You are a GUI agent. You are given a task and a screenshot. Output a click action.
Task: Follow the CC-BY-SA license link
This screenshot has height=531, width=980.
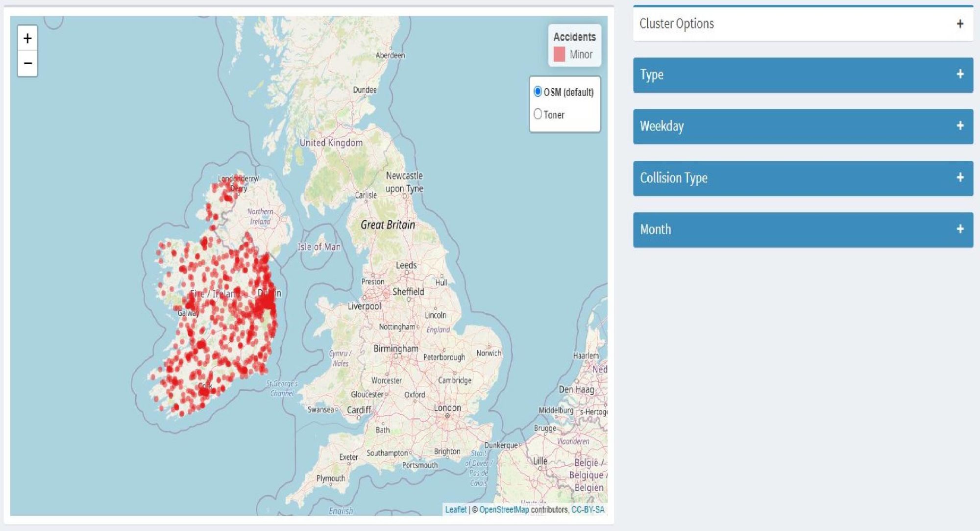587,509
